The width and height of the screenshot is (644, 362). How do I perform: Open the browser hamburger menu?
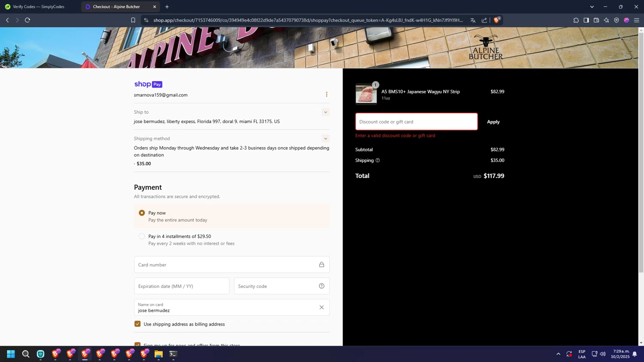point(637,20)
